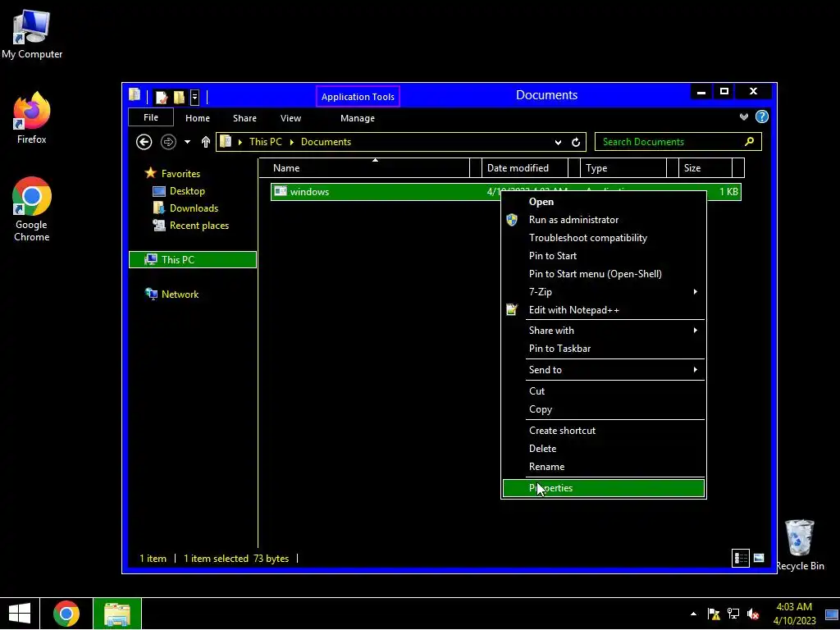Switch to Large icons view
The height and width of the screenshot is (630, 840).
(x=759, y=558)
